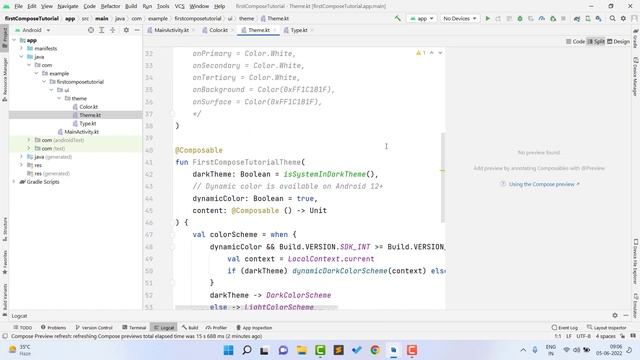Open the Android project view dropdown

pyautogui.click(x=33, y=30)
